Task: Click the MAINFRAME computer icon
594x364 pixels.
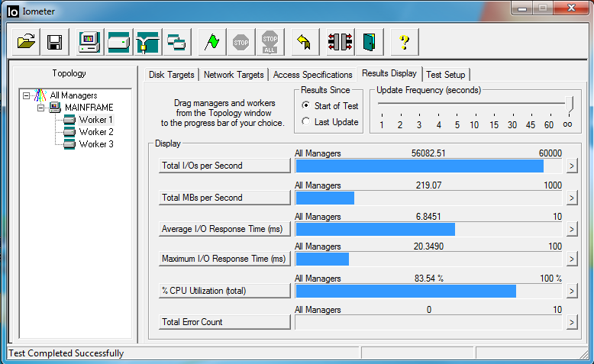Action: pos(55,107)
